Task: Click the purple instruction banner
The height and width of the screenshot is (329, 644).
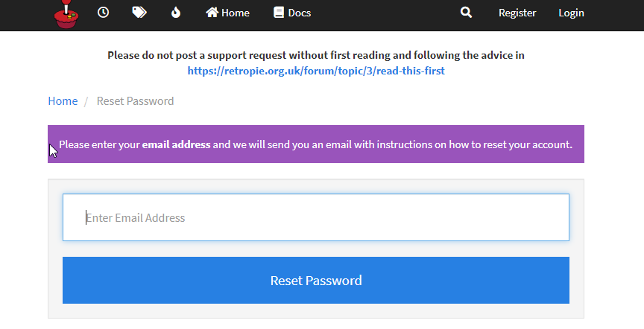Action: [316, 144]
